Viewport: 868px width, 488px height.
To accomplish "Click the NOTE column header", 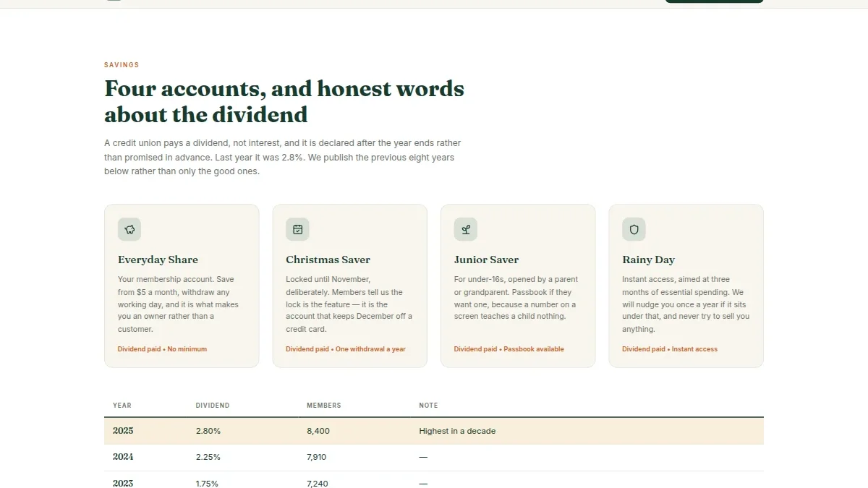I will point(428,406).
